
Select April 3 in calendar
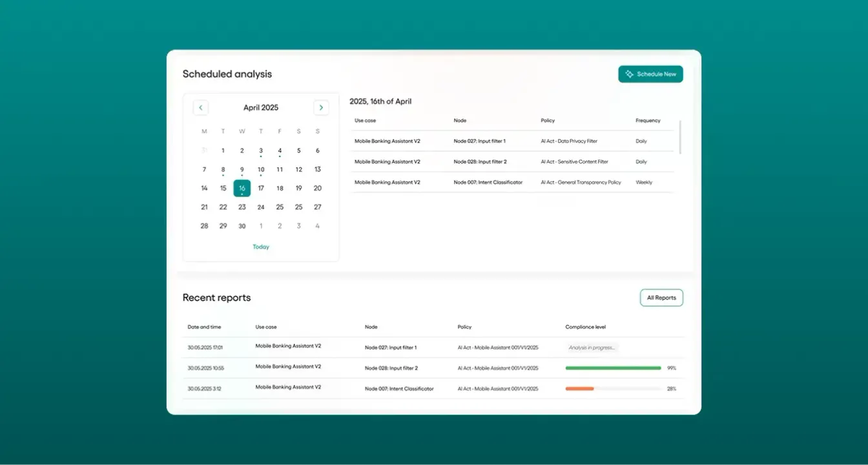pyautogui.click(x=261, y=150)
